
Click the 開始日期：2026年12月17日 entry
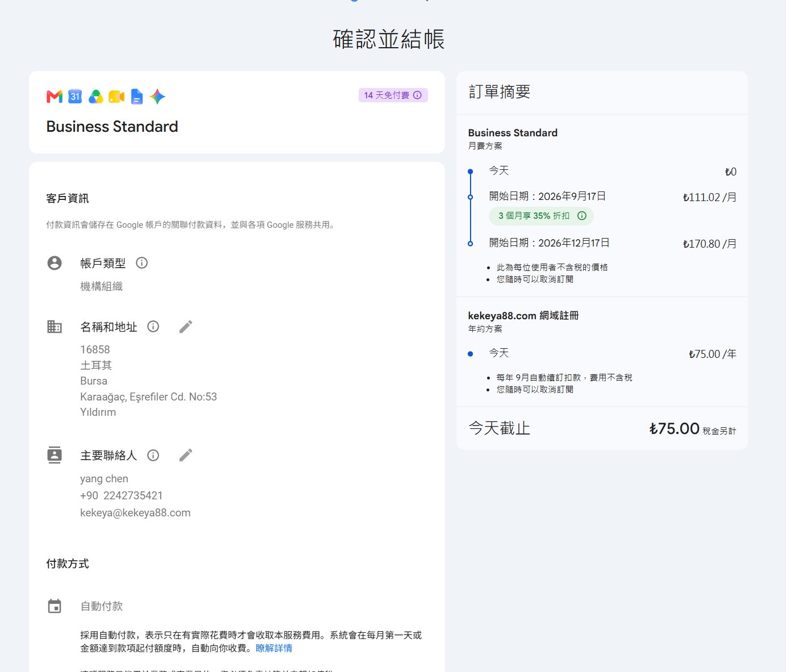550,243
